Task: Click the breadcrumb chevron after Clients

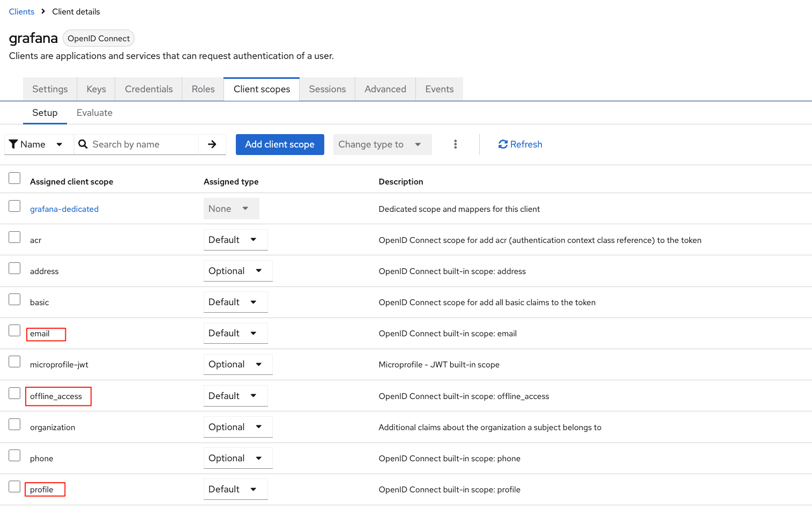Action: (x=43, y=11)
